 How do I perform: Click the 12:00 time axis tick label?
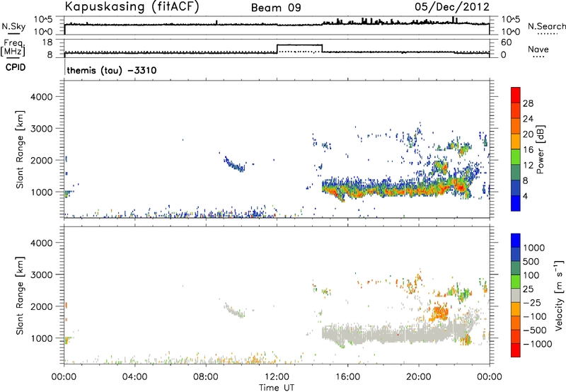click(x=277, y=377)
